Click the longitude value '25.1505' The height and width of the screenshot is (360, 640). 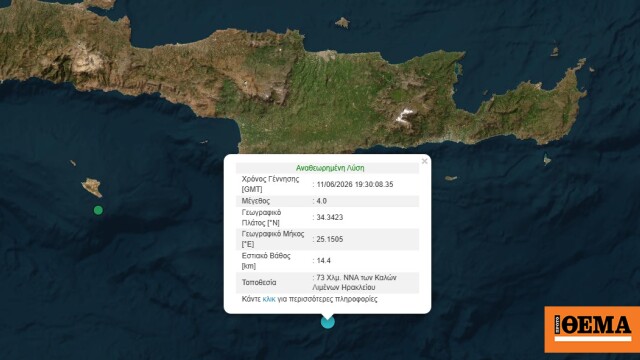(329, 239)
